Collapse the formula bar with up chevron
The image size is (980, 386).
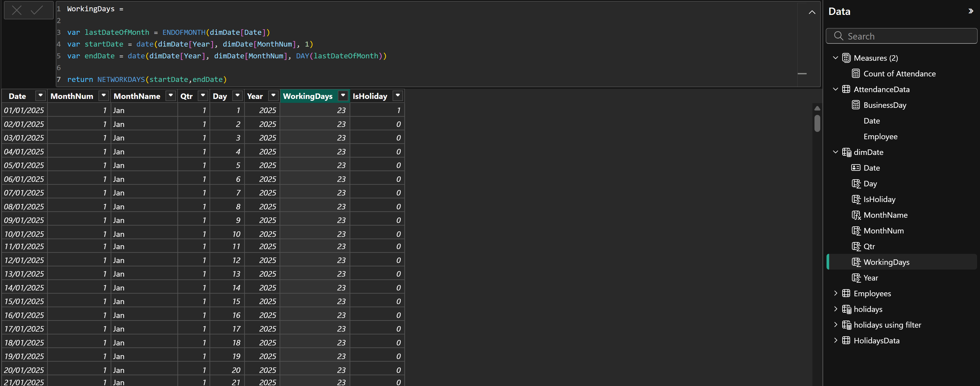pyautogui.click(x=812, y=12)
